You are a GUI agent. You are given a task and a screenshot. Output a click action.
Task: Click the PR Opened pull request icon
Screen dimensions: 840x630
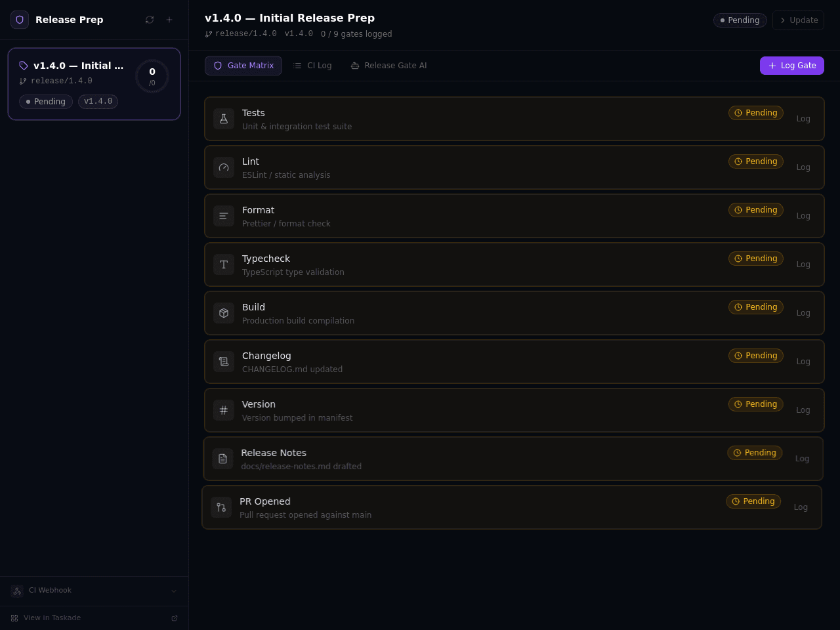(221, 507)
